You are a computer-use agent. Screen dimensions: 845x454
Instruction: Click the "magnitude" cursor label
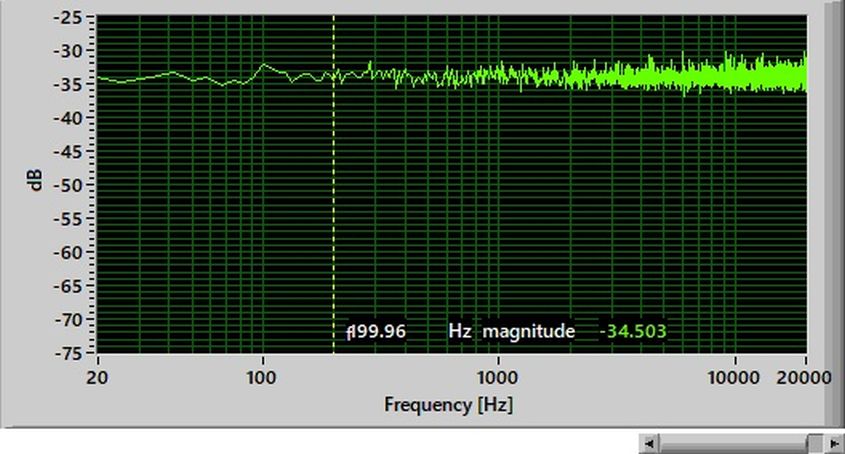tap(529, 331)
